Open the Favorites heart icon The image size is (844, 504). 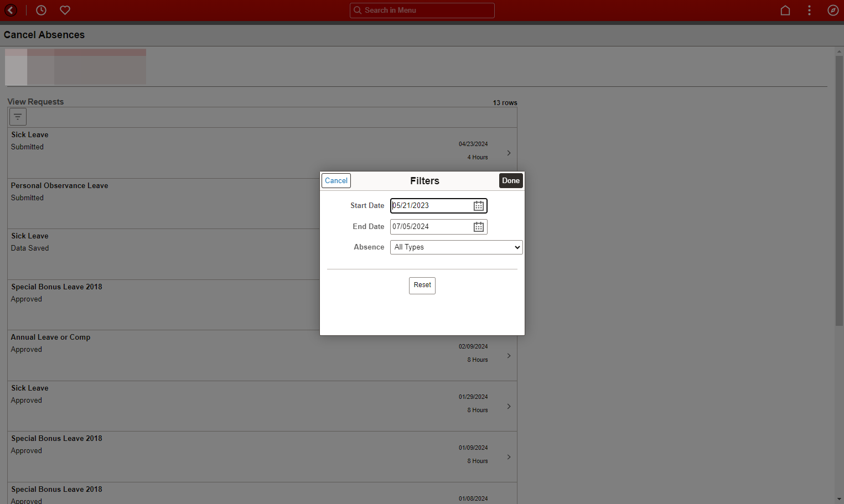pos(65,10)
